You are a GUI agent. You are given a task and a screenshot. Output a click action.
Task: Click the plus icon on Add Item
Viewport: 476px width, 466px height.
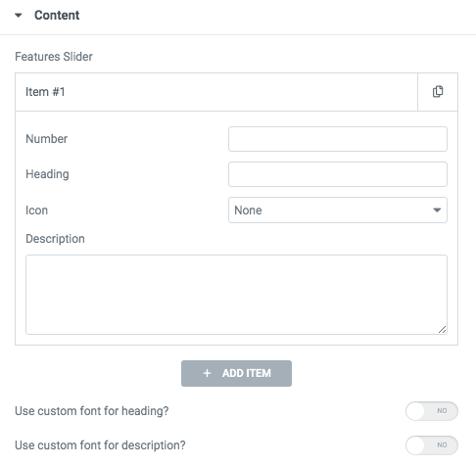[x=207, y=373]
